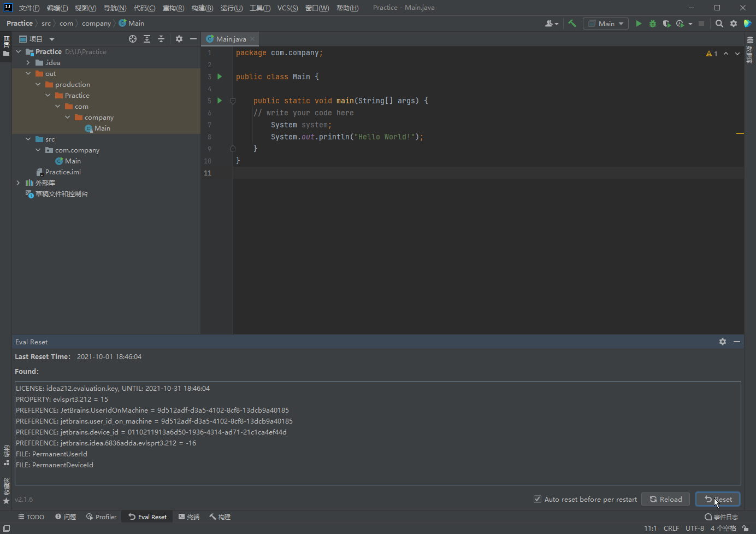The image size is (756, 534).
Task: Select opened file locate target icon
Action: pyautogui.click(x=133, y=39)
